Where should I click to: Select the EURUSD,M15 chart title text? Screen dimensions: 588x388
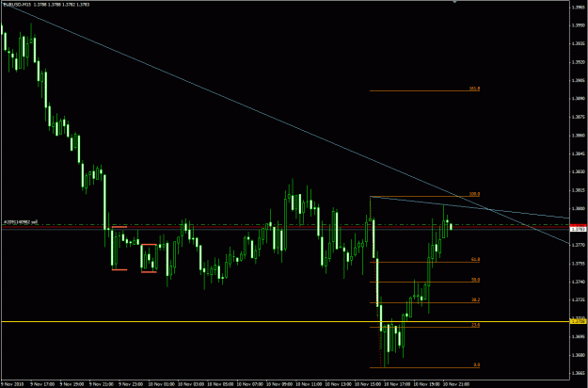tap(18, 5)
